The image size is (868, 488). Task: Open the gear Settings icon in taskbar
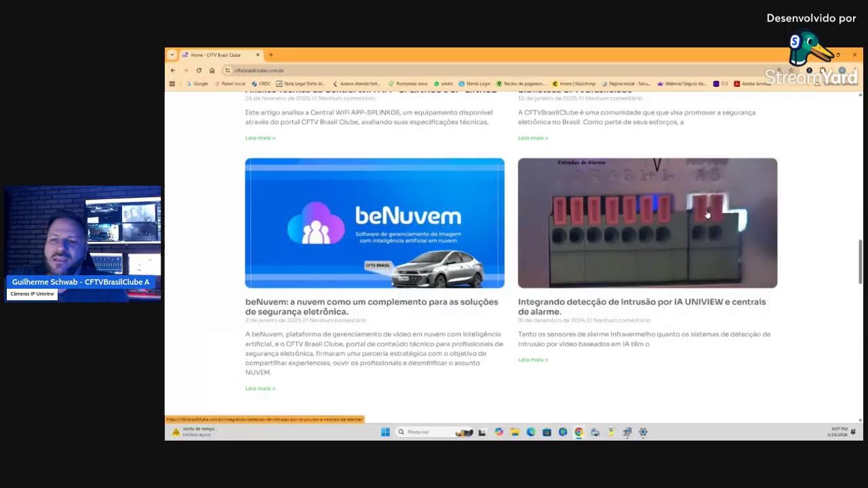click(x=643, y=432)
